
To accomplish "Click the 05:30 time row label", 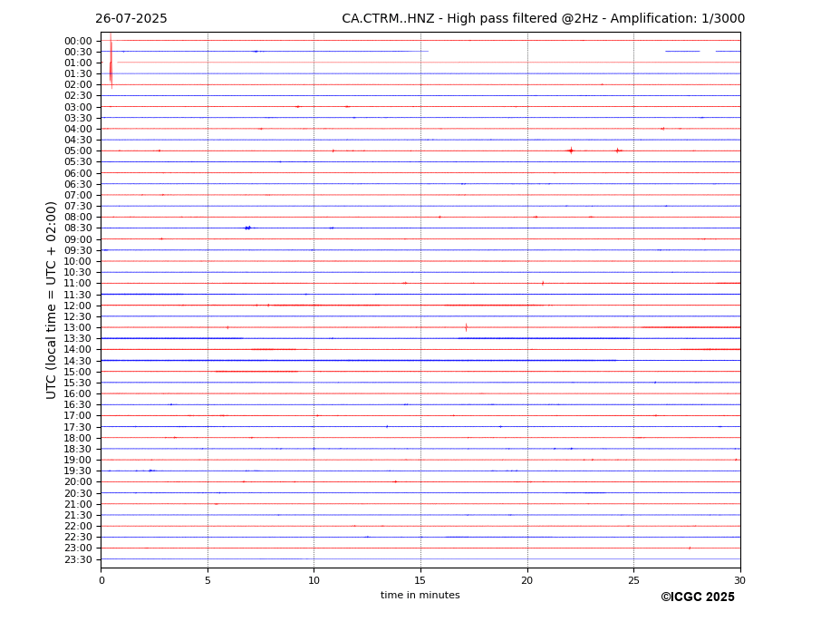I will (78, 162).
